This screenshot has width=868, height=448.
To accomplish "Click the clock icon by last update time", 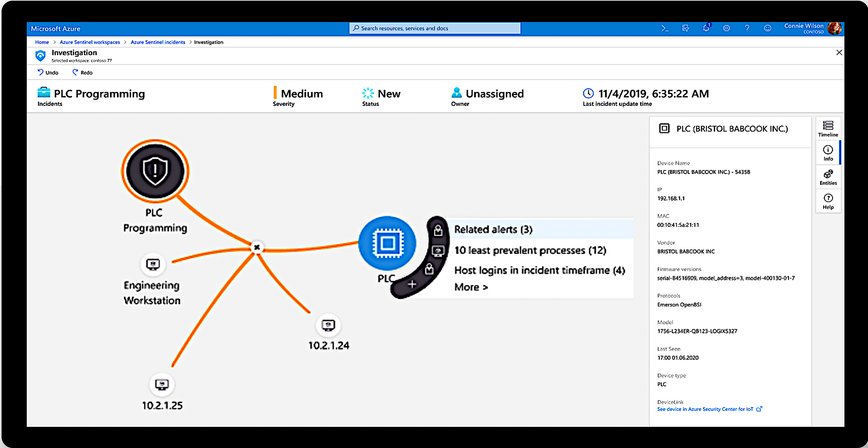I will (x=588, y=93).
